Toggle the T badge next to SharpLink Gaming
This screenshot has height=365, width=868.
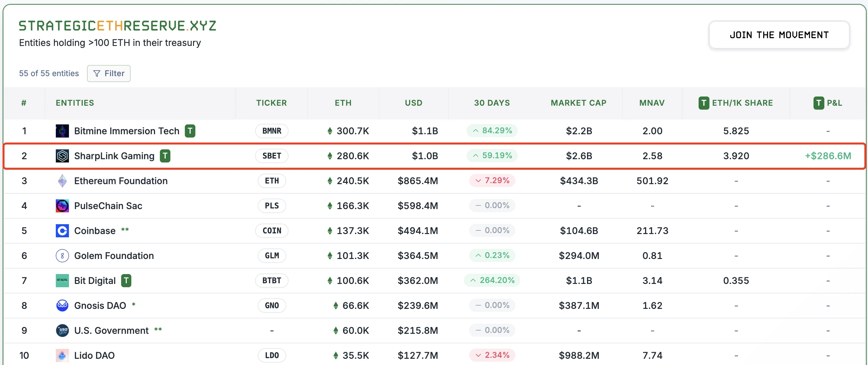pos(165,156)
